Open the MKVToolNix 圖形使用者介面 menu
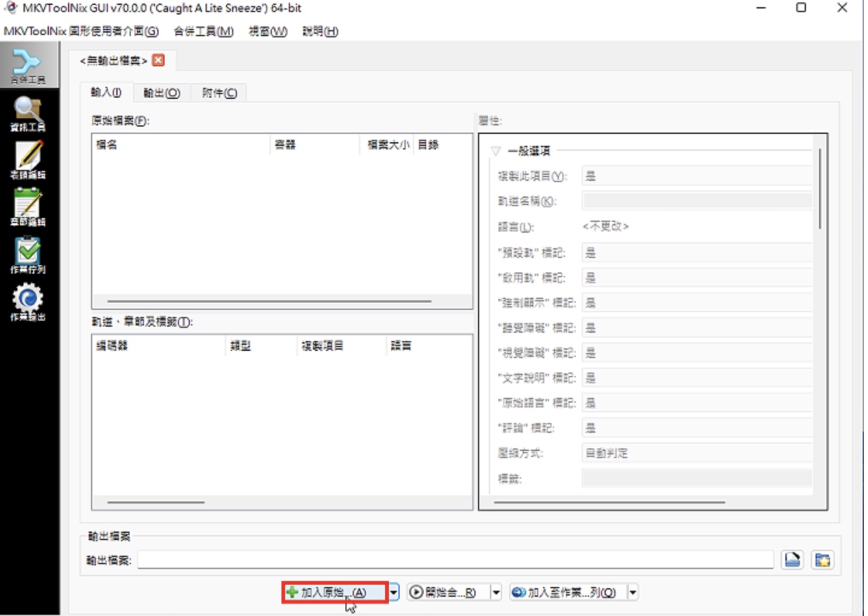Image resolution: width=868 pixels, height=616 pixels. click(81, 31)
